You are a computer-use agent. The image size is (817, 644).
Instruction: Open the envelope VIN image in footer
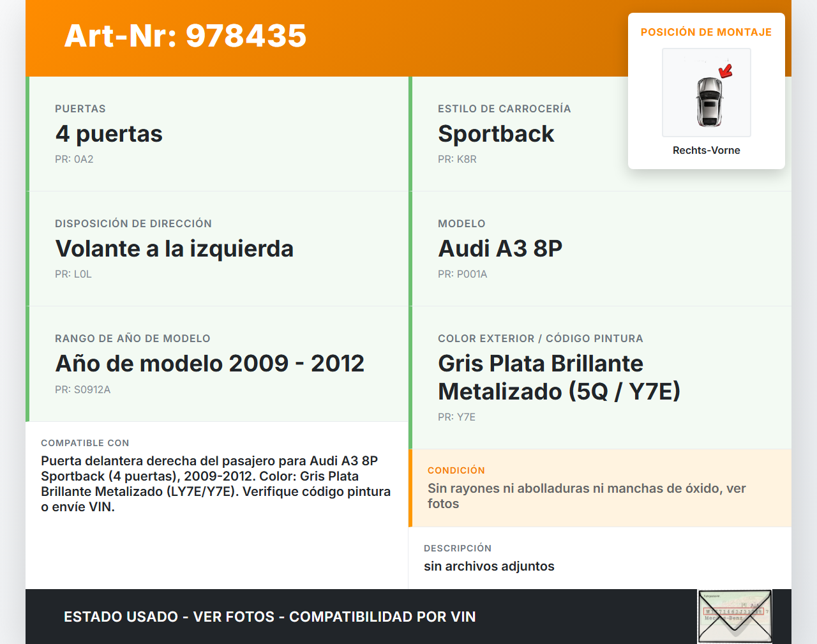(735, 616)
